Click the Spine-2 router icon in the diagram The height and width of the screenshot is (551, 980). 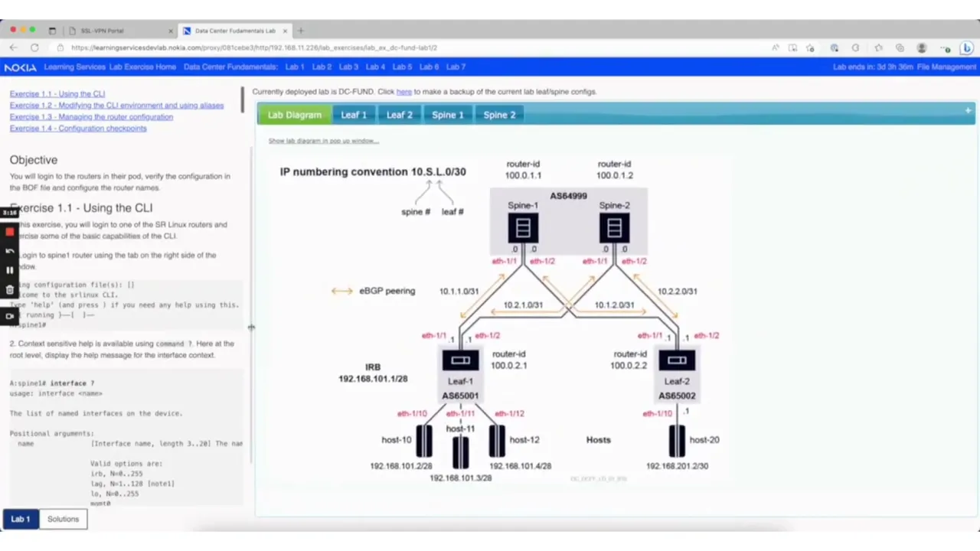[614, 228]
